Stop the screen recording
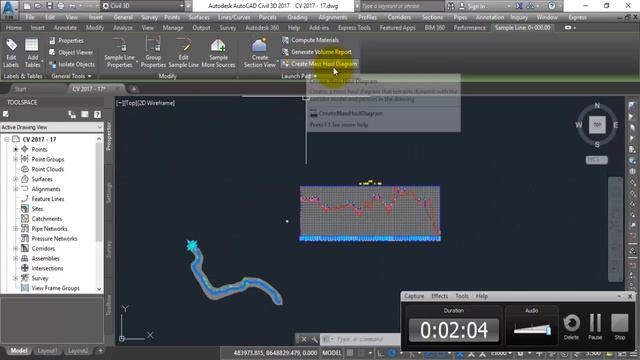 tap(620, 326)
